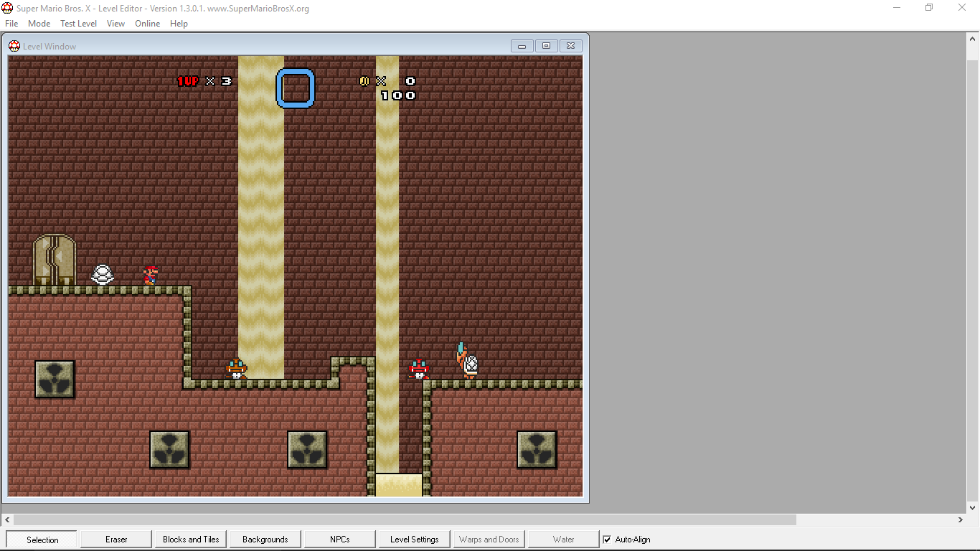
Task: Click the score value 100
Action: pos(398,95)
